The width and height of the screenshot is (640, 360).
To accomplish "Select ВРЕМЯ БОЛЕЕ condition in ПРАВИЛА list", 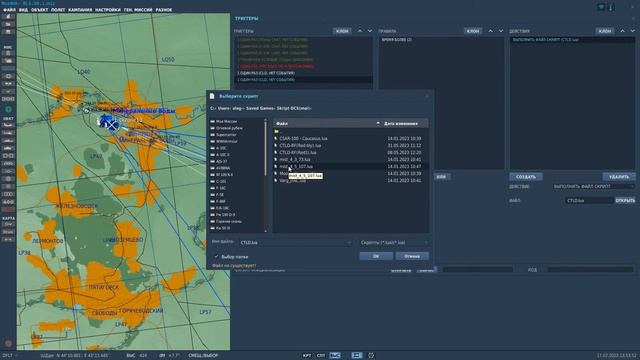I will tap(396, 40).
